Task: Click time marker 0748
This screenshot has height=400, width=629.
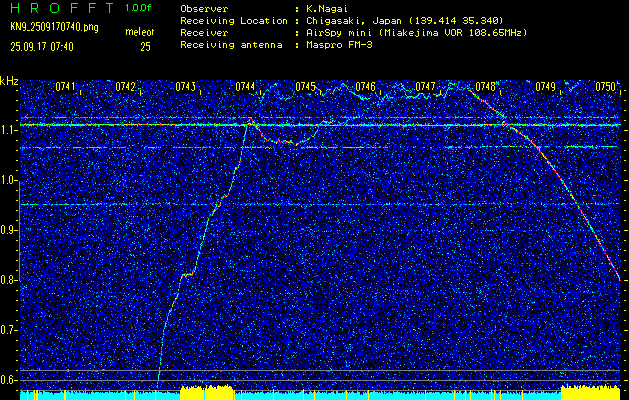Action: [x=485, y=87]
